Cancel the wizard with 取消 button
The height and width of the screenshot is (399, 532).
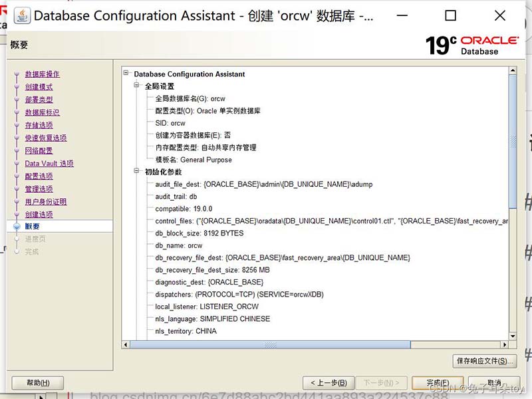(493, 382)
